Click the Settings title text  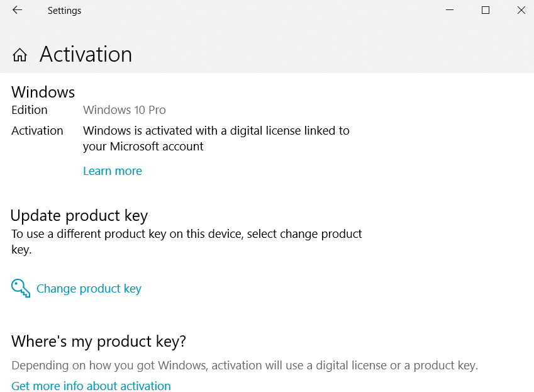click(x=64, y=11)
